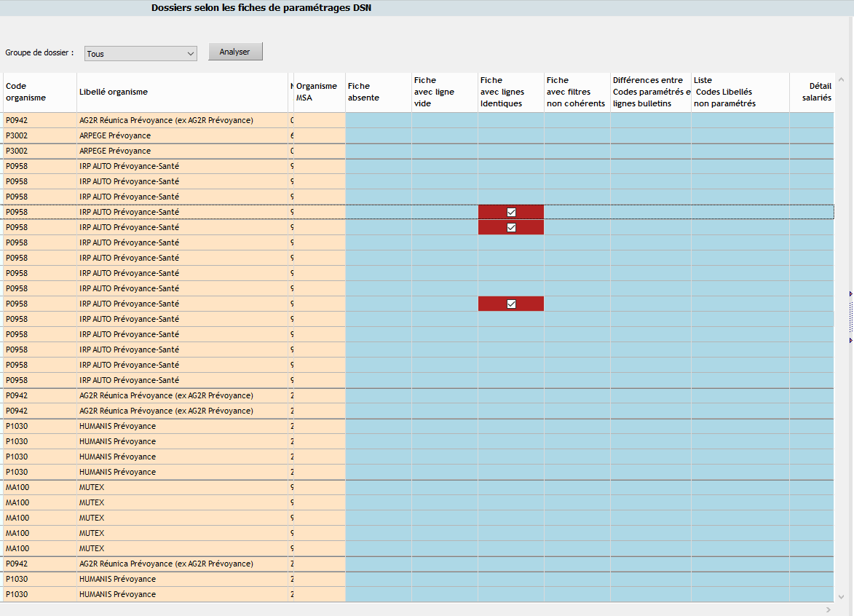Select the Fiche avec ligne vide header
Viewport: 854px width, 616px height.
point(445,92)
